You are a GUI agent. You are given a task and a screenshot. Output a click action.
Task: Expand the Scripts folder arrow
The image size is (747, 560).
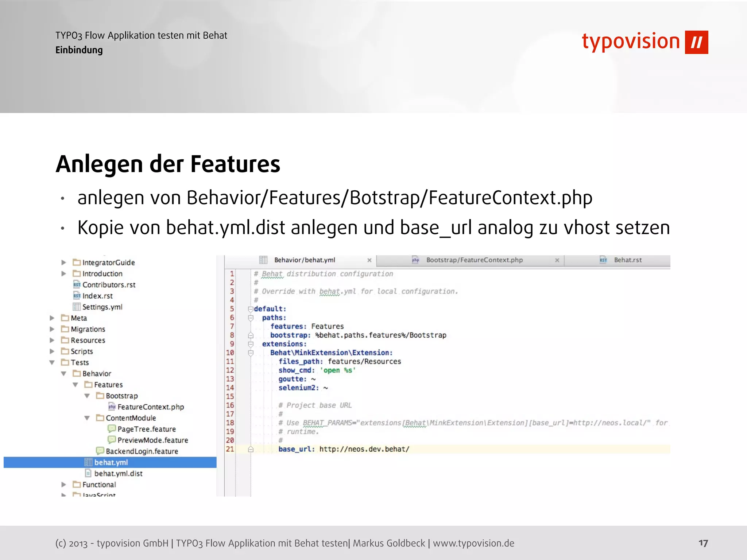[x=52, y=351]
